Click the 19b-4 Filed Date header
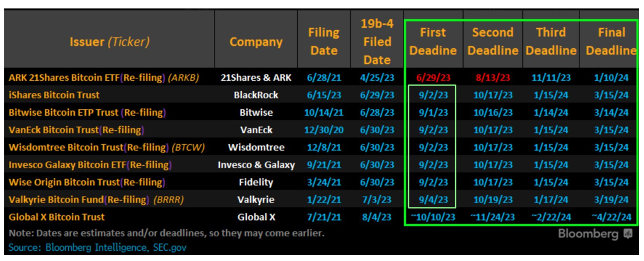Screen dimensions: 644x261 (x=377, y=42)
